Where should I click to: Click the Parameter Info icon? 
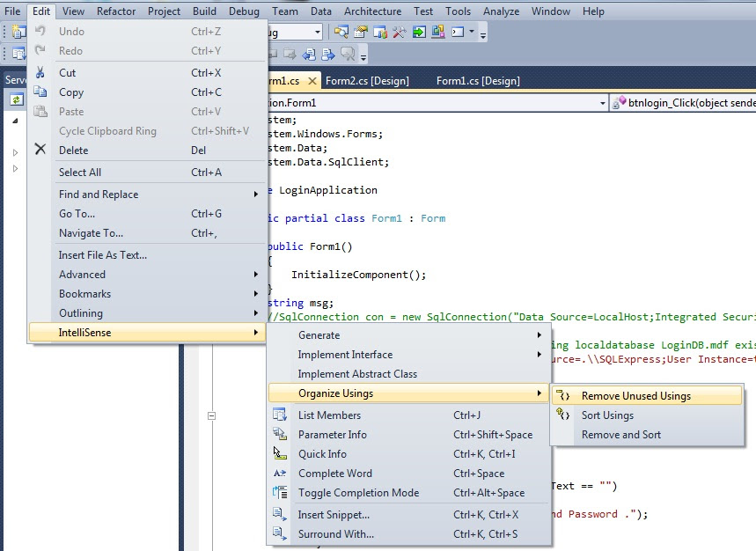click(x=280, y=434)
